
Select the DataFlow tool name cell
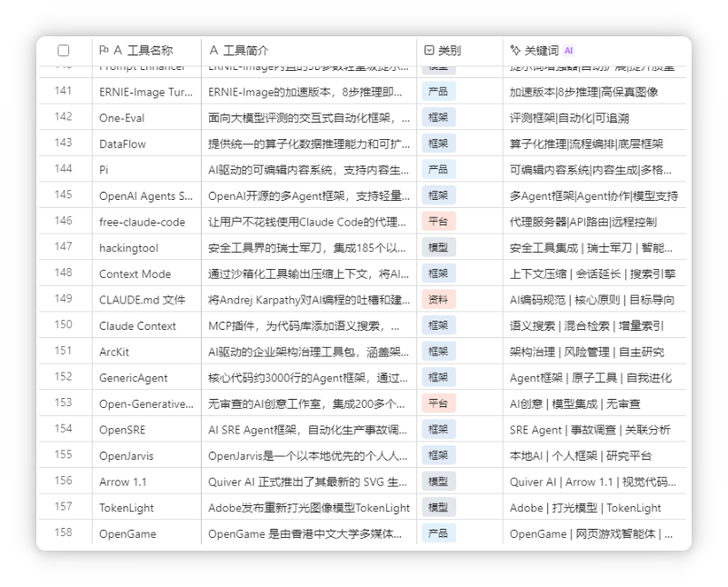[146, 144]
